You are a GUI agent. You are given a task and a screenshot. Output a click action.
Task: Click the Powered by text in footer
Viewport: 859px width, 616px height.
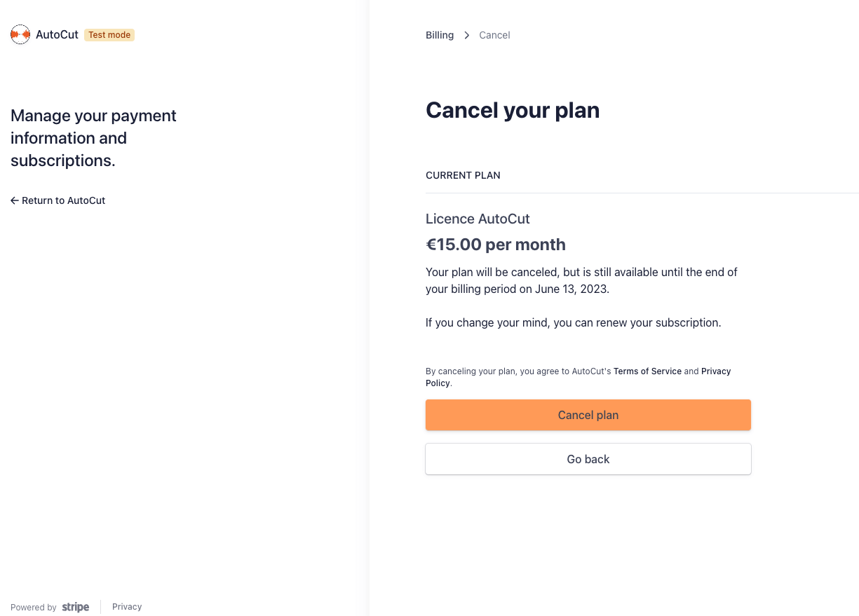pyautogui.click(x=34, y=608)
